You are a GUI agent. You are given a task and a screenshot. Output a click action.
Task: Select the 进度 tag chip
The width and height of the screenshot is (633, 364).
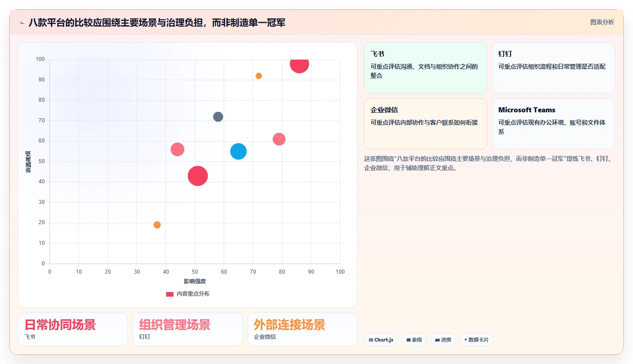tap(443, 340)
